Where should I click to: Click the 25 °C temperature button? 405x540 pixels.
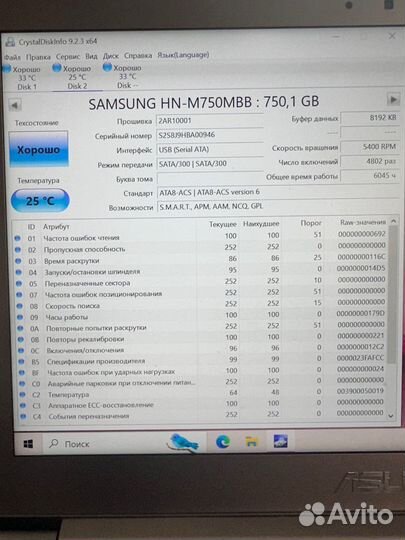click(x=40, y=200)
